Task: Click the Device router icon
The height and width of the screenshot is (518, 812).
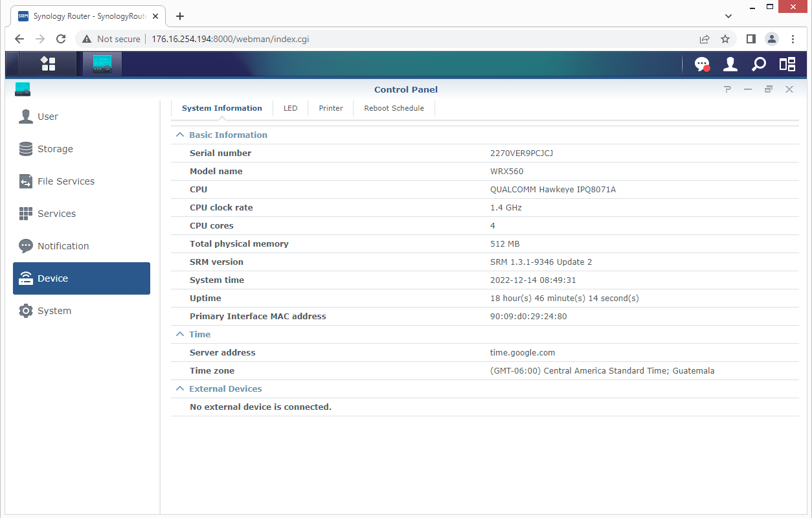Action: click(26, 278)
